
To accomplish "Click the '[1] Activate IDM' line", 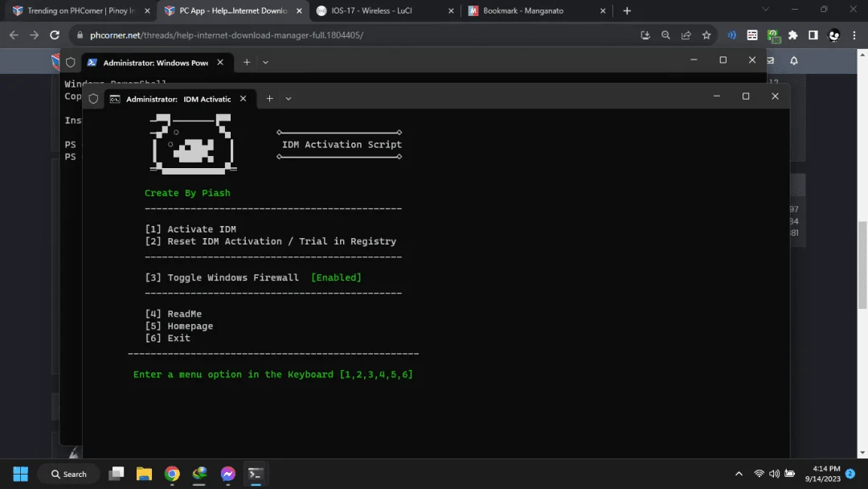I will point(190,229).
